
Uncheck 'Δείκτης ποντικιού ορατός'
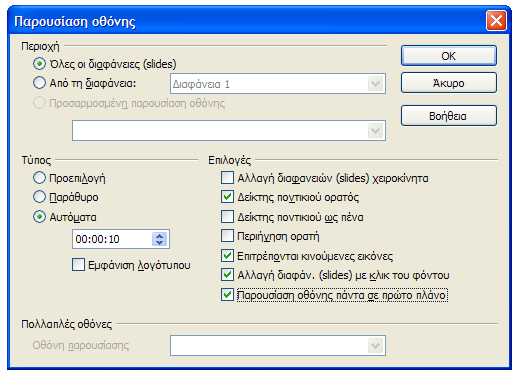[227, 197]
